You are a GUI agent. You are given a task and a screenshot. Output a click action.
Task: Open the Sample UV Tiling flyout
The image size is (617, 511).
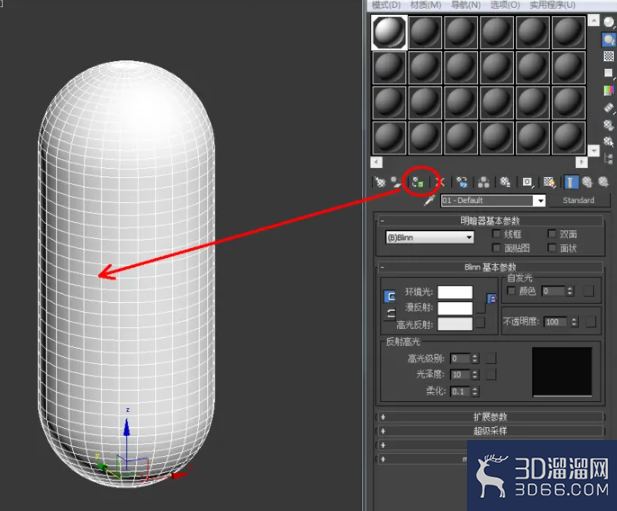[x=609, y=74]
